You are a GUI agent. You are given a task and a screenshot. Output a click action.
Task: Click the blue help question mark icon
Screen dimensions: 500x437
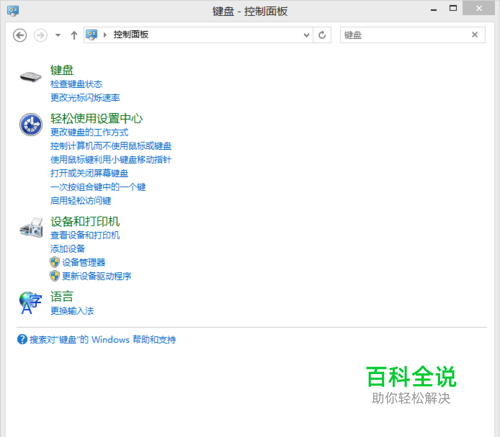pos(22,339)
